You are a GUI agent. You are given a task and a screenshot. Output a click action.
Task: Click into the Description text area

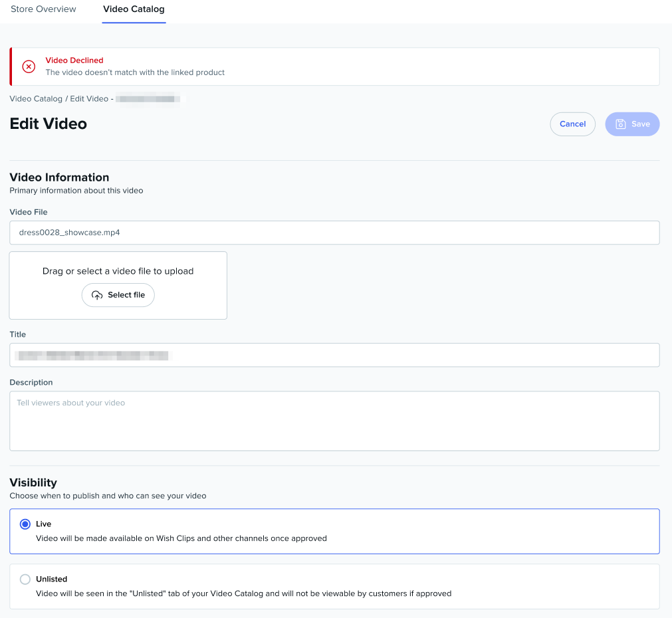coord(334,421)
